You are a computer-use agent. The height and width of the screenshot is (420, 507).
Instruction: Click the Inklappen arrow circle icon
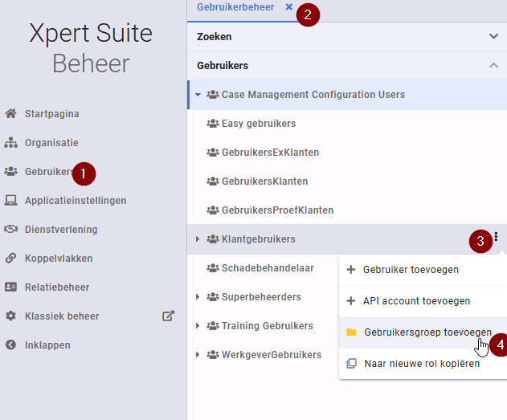(10, 345)
